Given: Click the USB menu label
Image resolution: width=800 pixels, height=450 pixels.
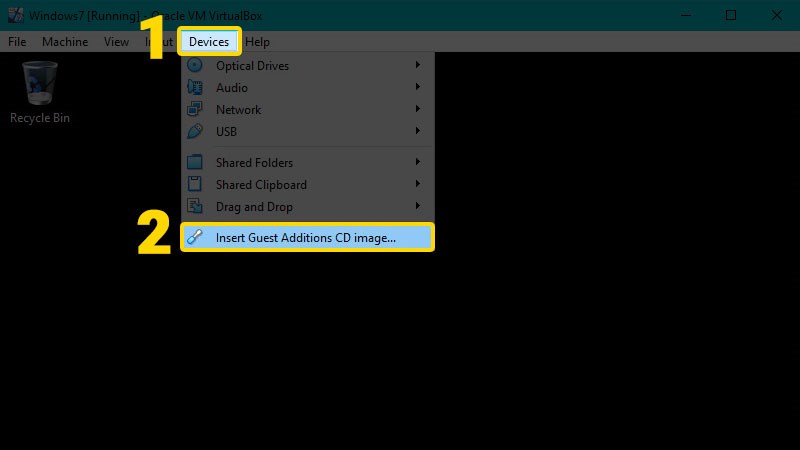Looking at the screenshot, I should [x=226, y=132].
